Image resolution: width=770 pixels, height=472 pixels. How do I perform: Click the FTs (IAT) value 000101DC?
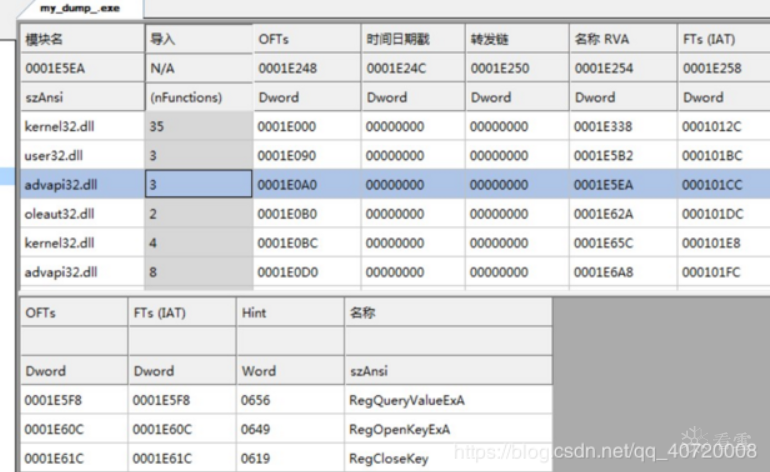point(712,214)
